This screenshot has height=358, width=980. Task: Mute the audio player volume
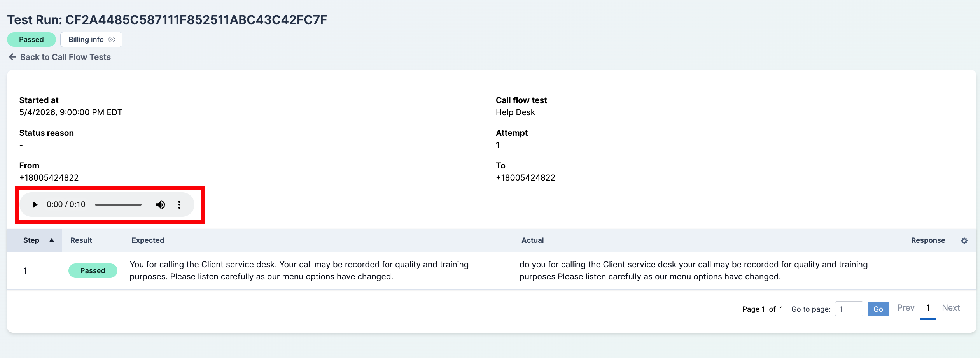(x=161, y=205)
